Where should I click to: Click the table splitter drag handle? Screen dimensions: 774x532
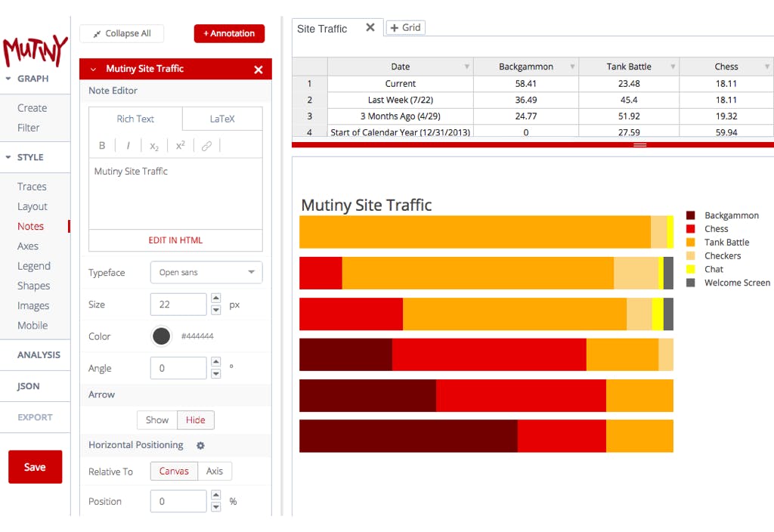tap(639, 145)
